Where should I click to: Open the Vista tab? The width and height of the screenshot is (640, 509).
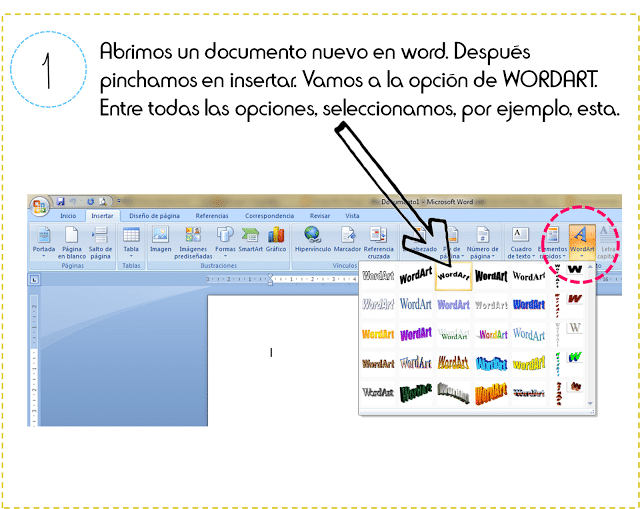point(352,216)
